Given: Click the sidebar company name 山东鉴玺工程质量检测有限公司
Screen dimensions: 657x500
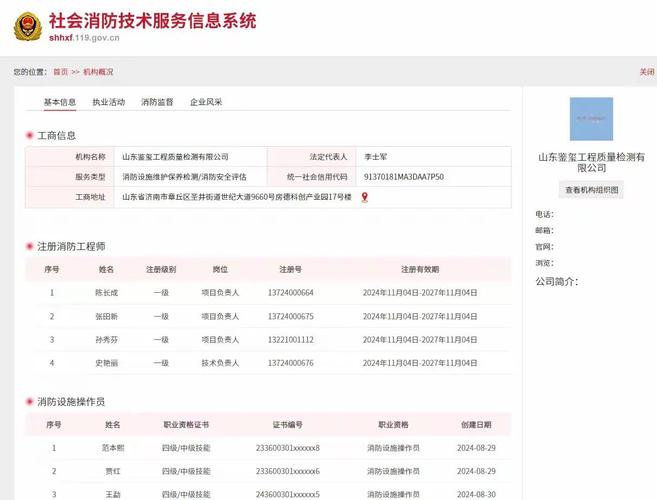Looking at the screenshot, I should tap(591, 163).
